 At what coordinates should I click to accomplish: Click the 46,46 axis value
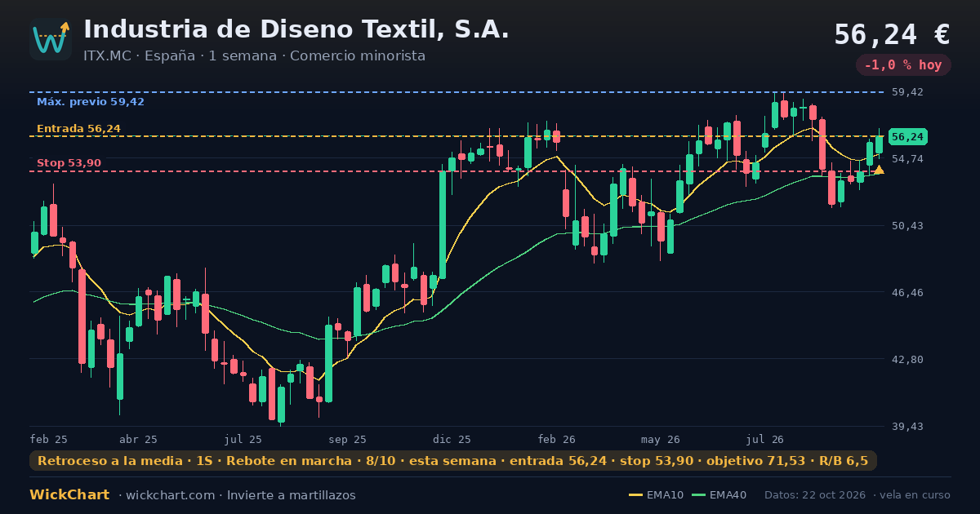[x=906, y=292]
